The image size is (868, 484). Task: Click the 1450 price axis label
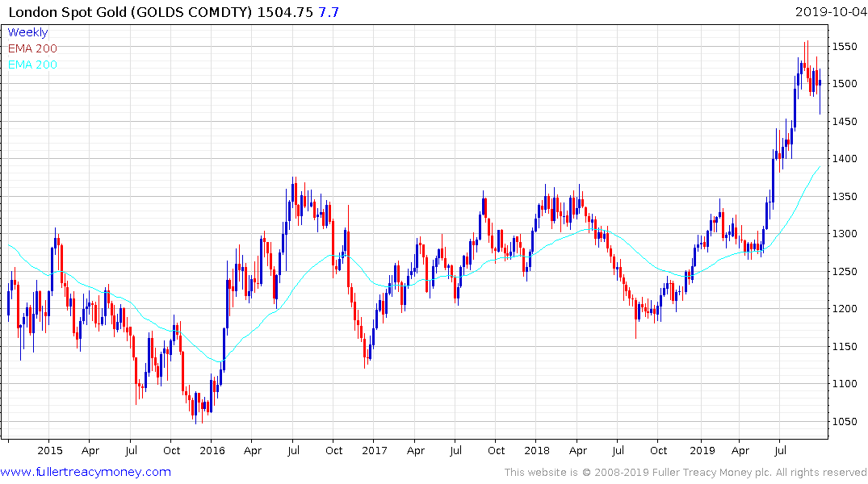point(845,121)
